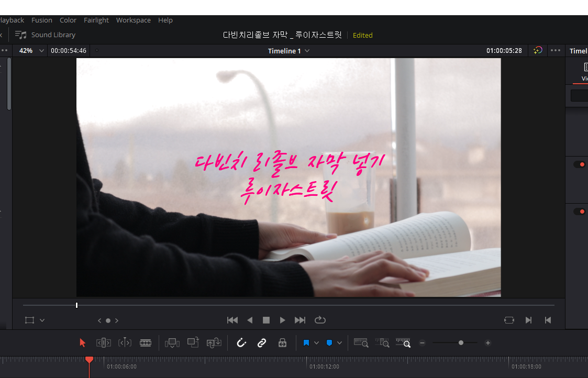Expand the transform overlay mode chevron
The image size is (588, 378).
pos(42,320)
